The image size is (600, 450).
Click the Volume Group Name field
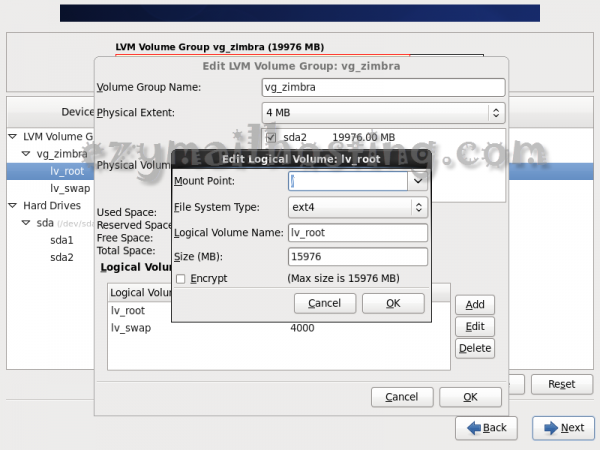click(383, 87)
